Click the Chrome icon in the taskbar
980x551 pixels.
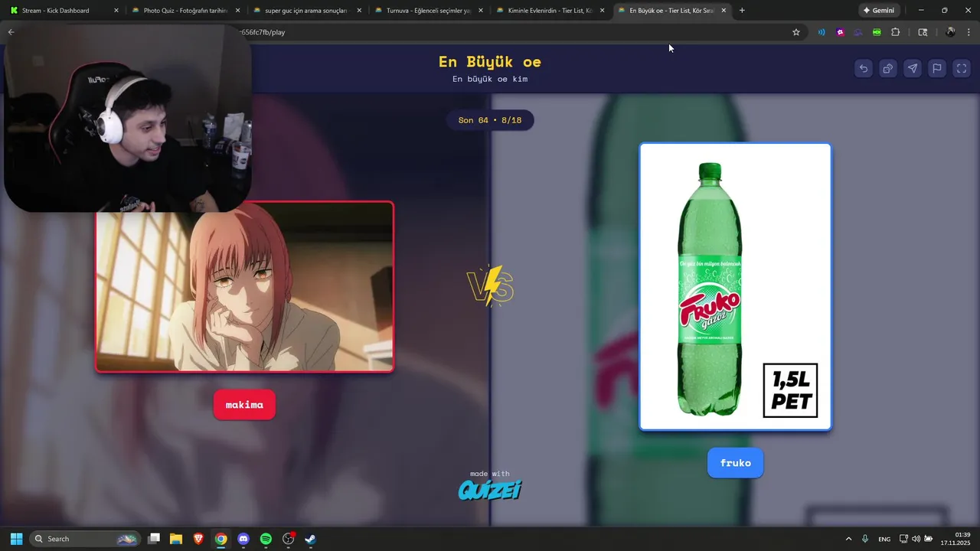click(220, 539)
